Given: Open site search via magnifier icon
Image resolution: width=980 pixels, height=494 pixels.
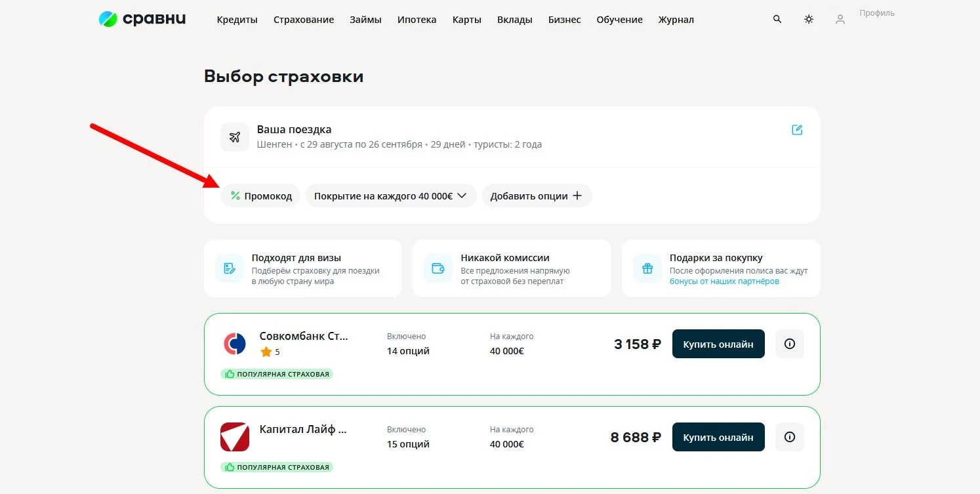Looking at the screenshot, I should point(777,19).
